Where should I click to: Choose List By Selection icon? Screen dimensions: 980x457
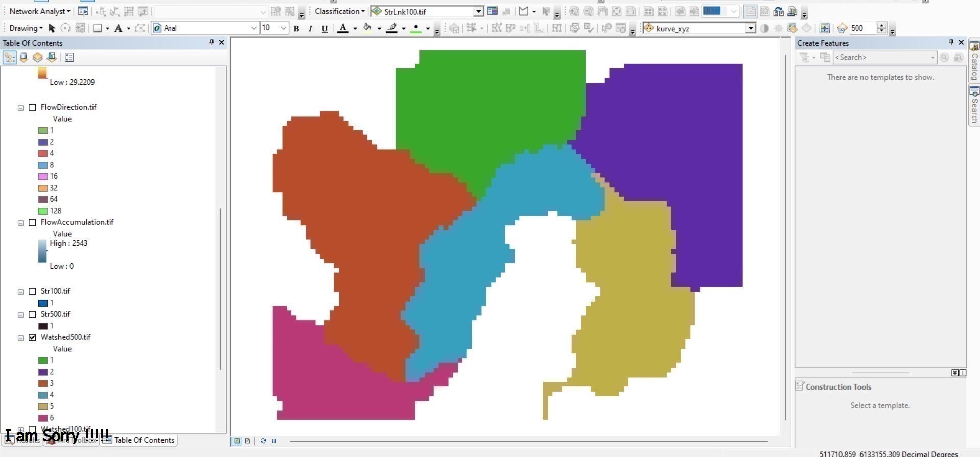(x=52, y=58)
